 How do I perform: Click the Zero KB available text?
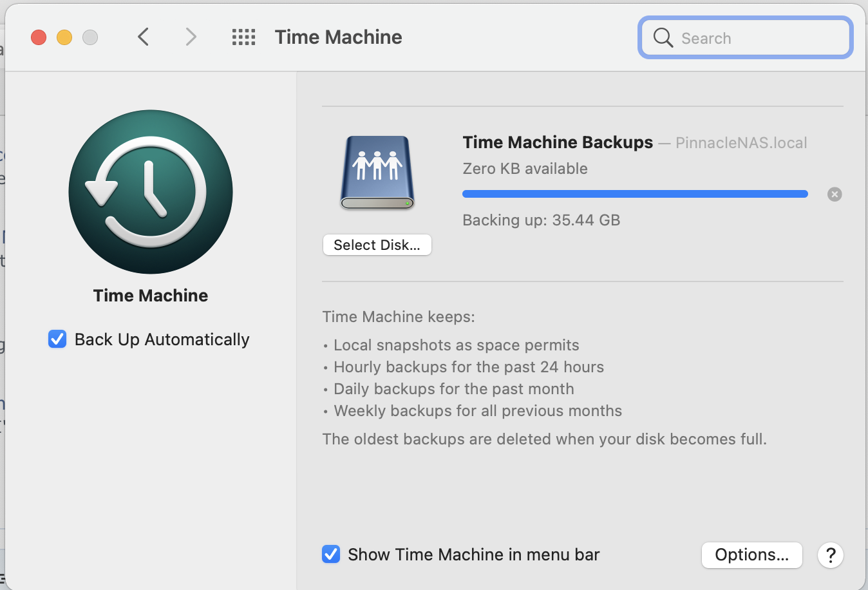coord(525,169)
